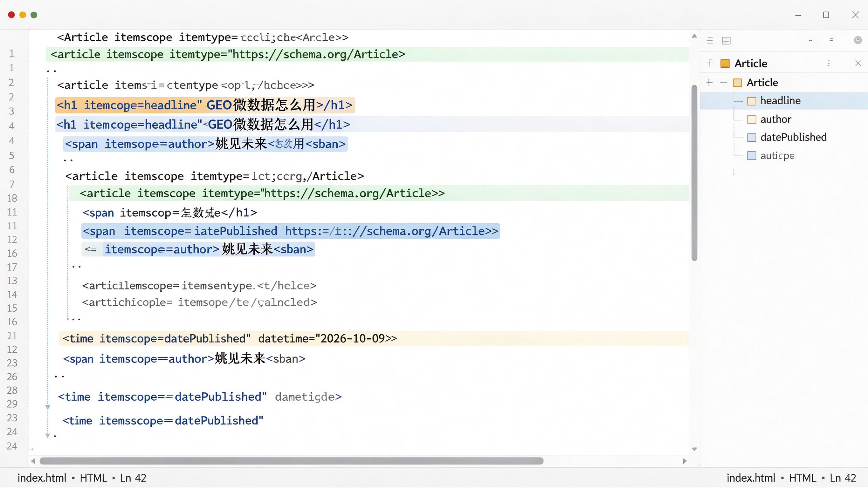Screen dimensions: 868x488
Task: Toggle the blue checkbox beside datePublished
Action: coord(751,137)
